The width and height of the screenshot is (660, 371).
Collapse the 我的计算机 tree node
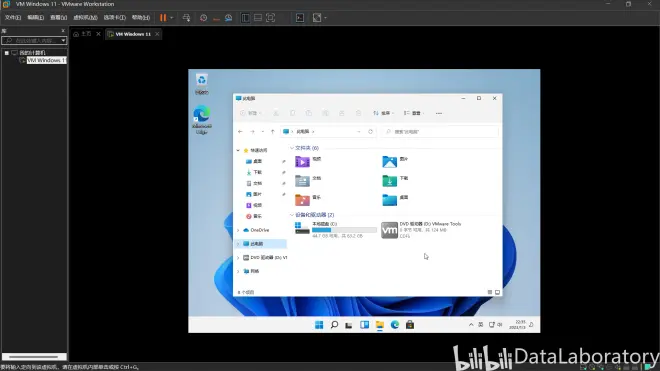click(x=7, y=53)
